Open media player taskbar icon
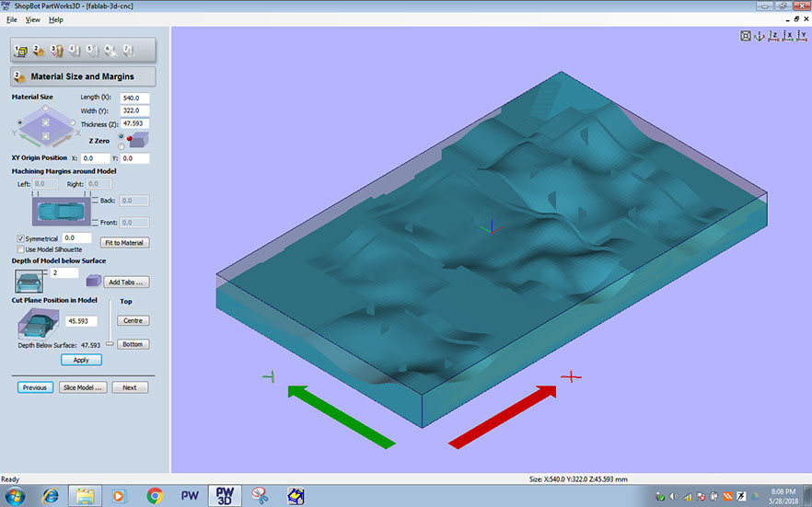This screenshot has height=507, width=812. 119,496
